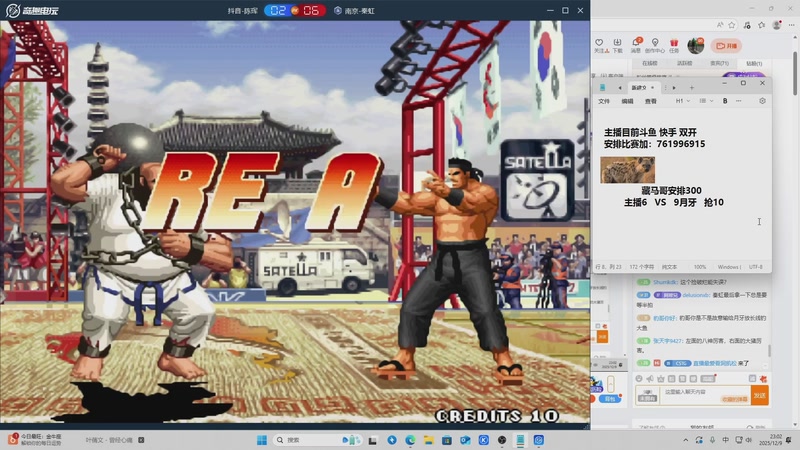
Task: Click the 今日最旺 widget on the taskbar
Action: coord(35,439)
